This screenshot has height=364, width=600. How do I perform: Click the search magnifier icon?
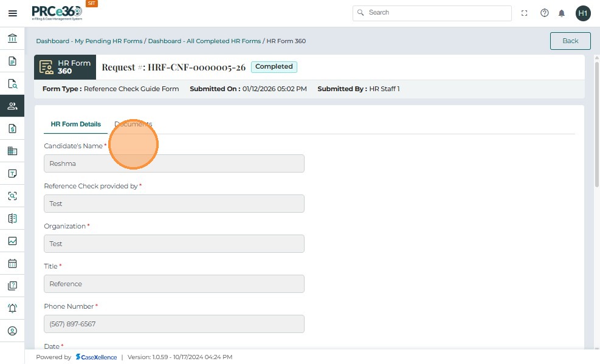tap(360, 13)
